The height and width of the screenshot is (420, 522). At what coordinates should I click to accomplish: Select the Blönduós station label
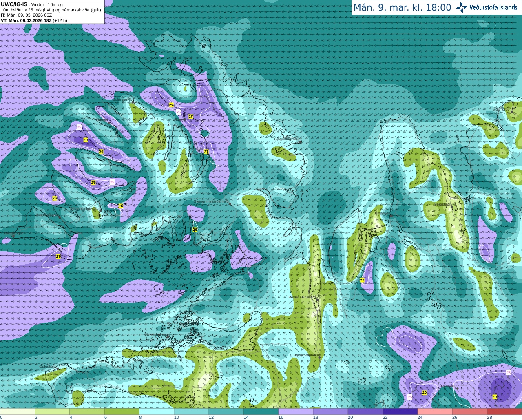383,213
